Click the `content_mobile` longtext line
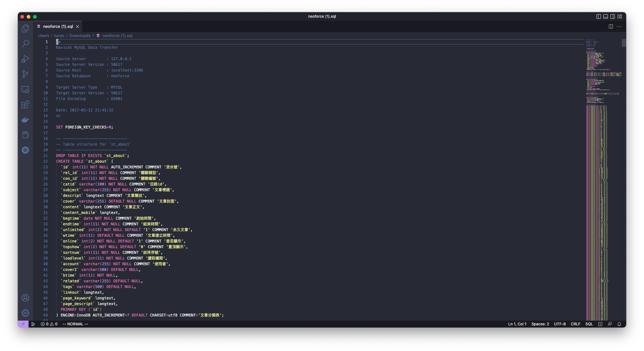The width and height of the screenshot is (644, 351). coord(90,213)
